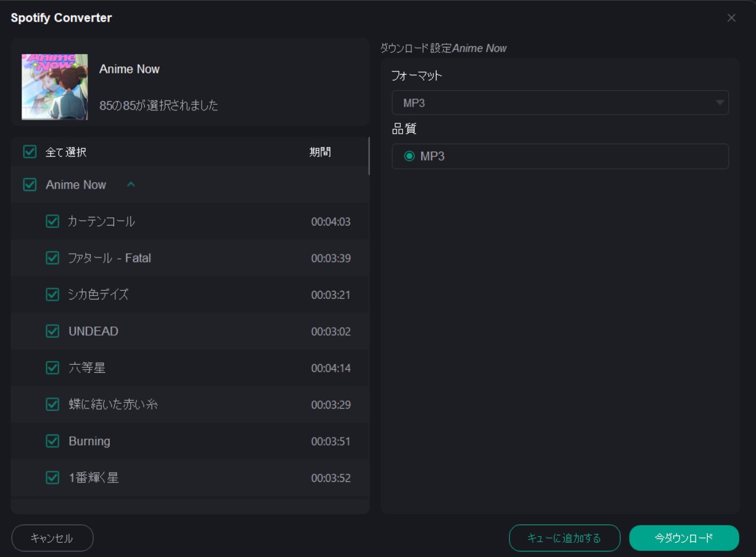This screenshot has width=756, height=557.
Task: Click the Anime Now title beside cover
Action: 129,69
